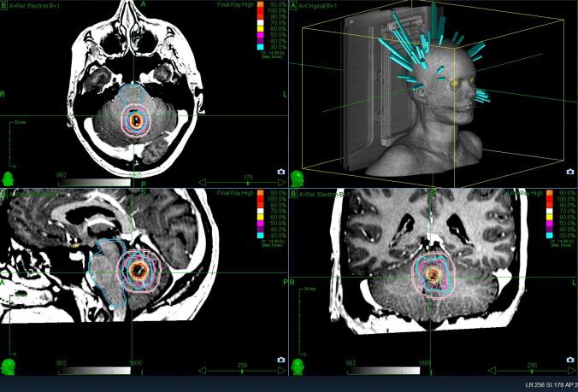The image size is (578, 392).
Task: Go to next slice in sagittal view
Action: (x=282, y=371)
